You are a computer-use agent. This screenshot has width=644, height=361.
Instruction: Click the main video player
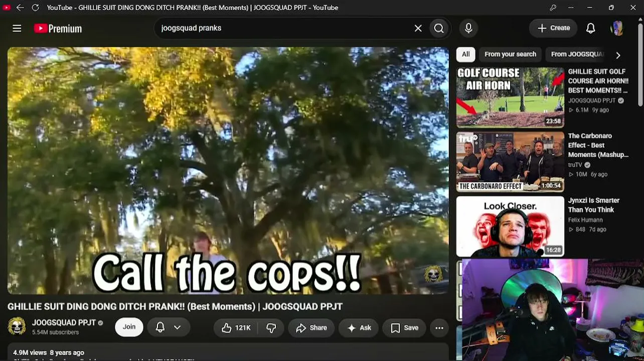228,170
